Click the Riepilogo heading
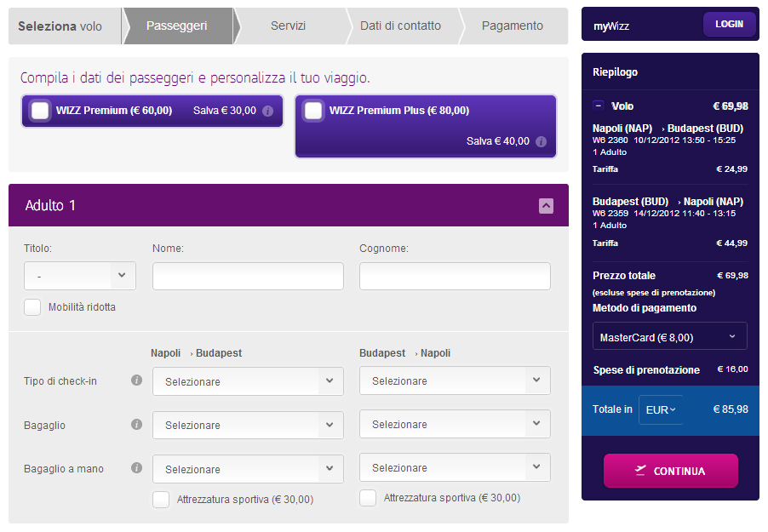Image resolution: width=768 pixels, height=532 pixels. click(x=615, y=72)
